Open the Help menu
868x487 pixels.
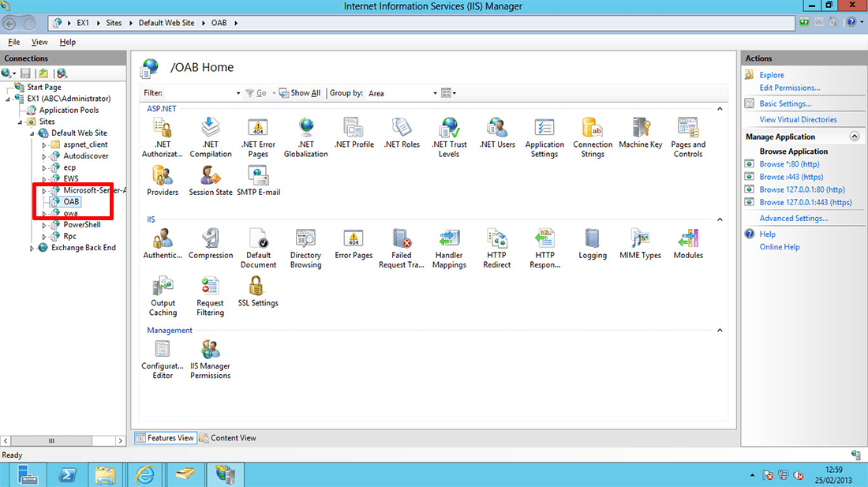[x=68, y=42]
